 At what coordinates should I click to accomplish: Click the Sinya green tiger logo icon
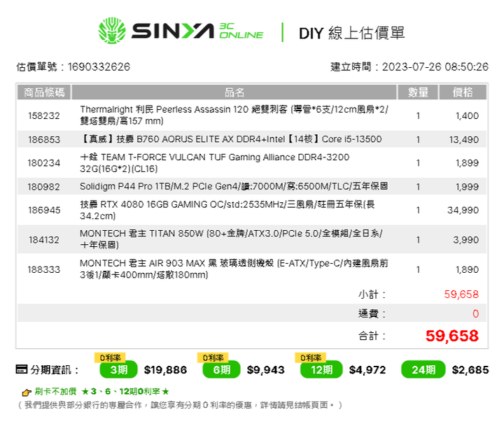(112, 31)
